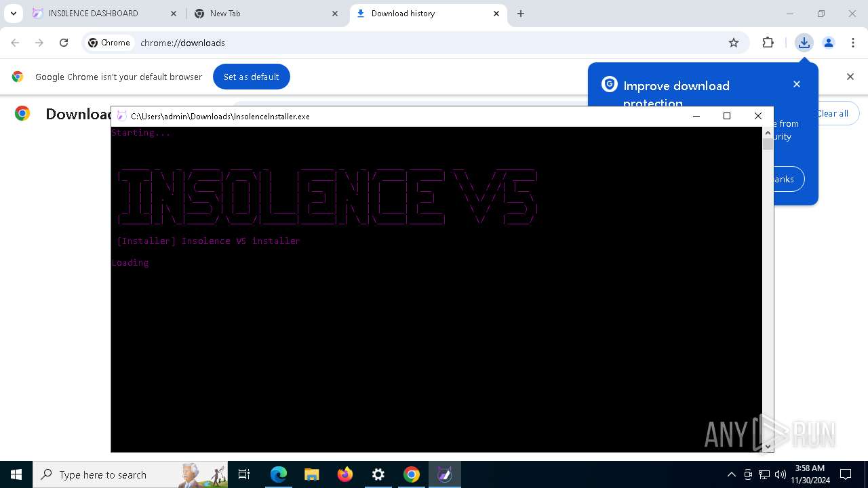Switch to Chrome in taskbar

pyautogui.click(x=411, y=474)
